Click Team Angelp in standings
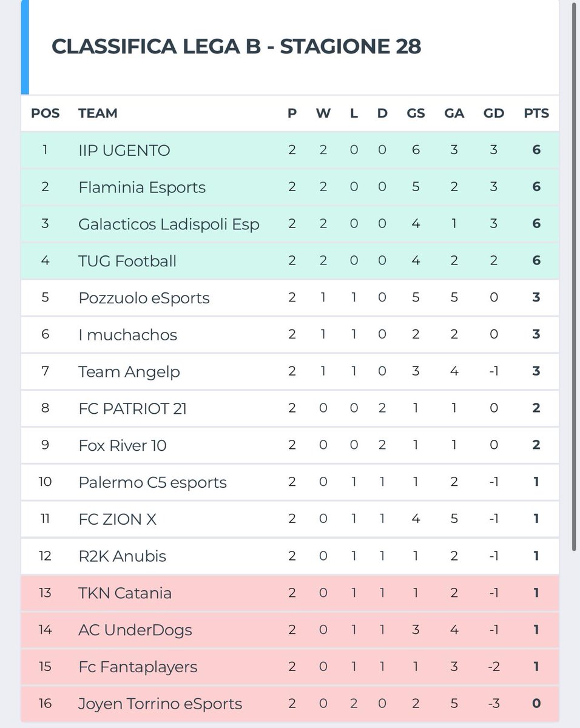 129,372
